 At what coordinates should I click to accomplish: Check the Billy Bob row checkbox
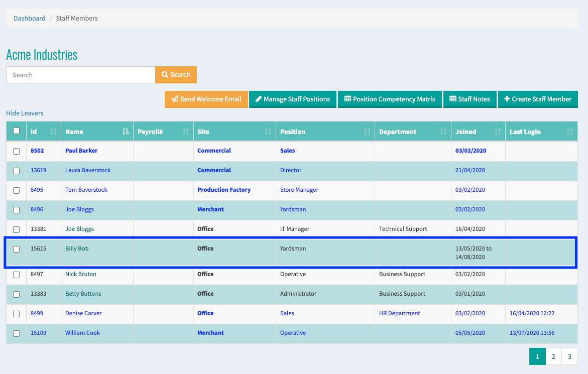tap(16, 249)
